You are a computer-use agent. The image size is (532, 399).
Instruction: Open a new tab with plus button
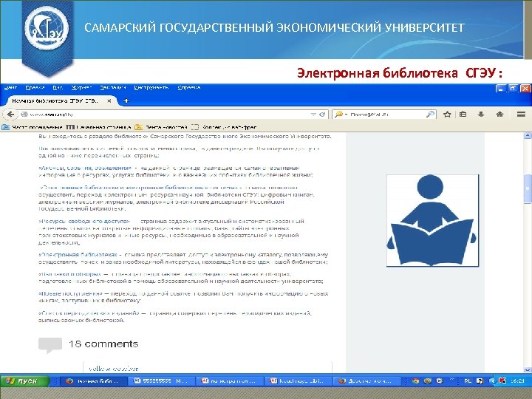point(126,100)
